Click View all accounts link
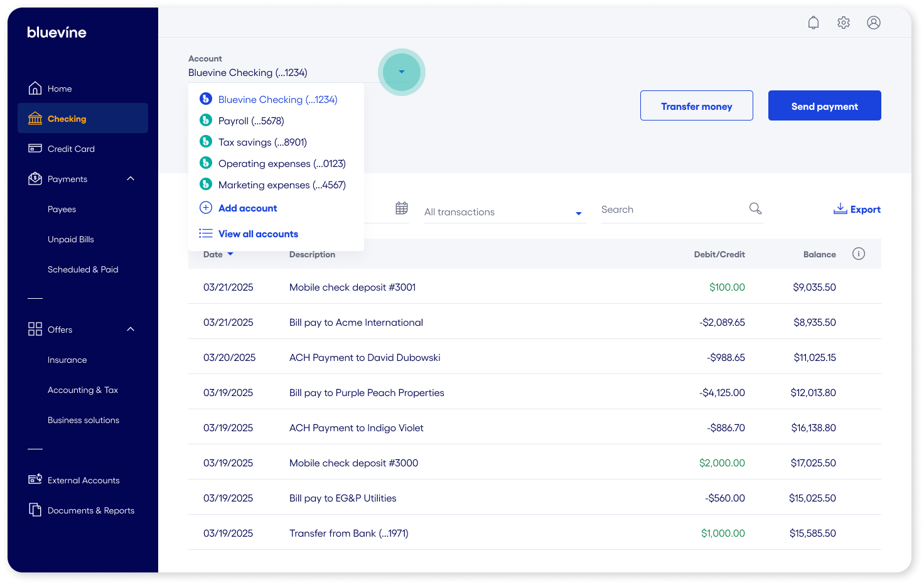The height and width of the screenshot is (585, 924). coord(257,234)
